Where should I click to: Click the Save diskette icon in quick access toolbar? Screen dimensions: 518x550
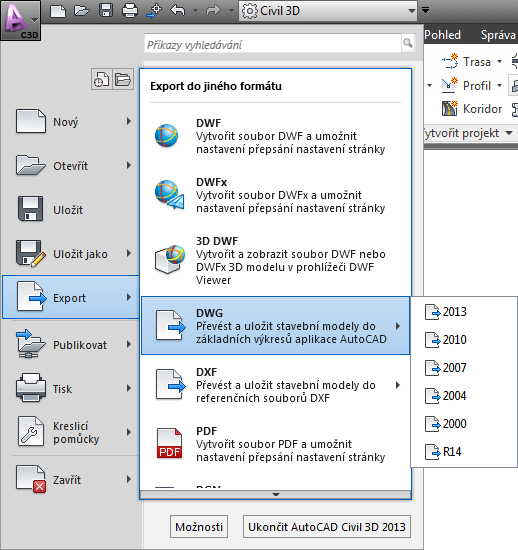coord(106,11)
